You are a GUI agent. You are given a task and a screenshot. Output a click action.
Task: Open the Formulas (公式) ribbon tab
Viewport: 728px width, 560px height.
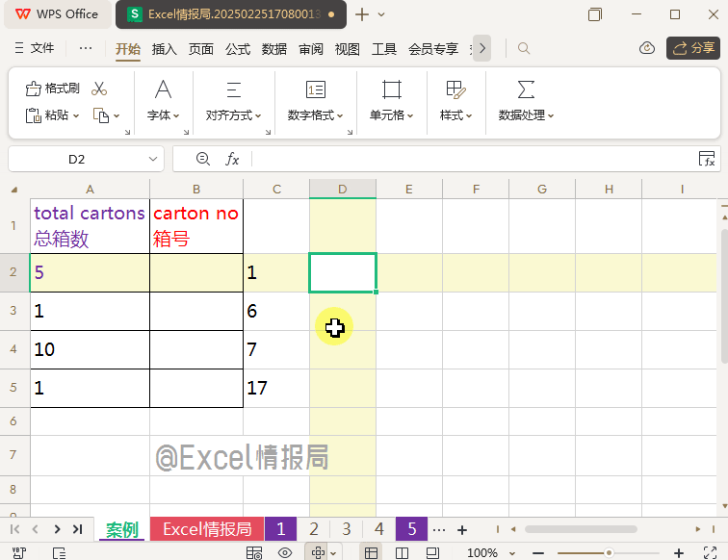click(238, 49)
